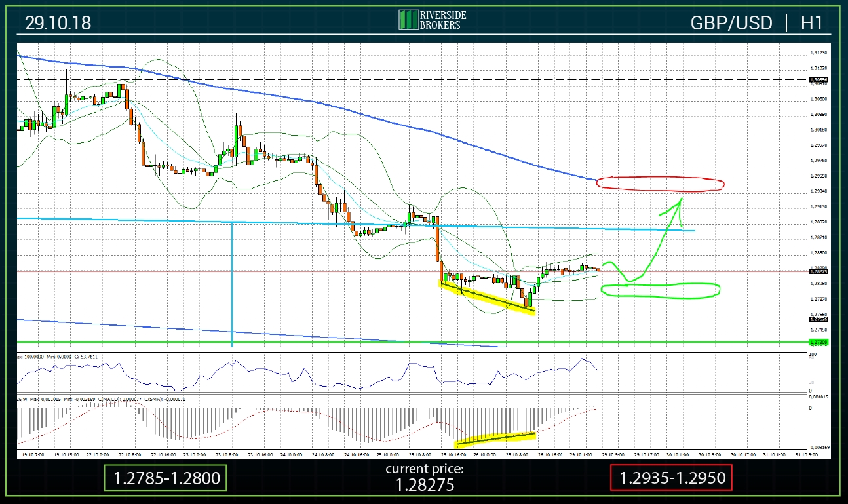848x504 pixels.
Task: Select the H1 timeframe label
Action: (x=811, y=23)
